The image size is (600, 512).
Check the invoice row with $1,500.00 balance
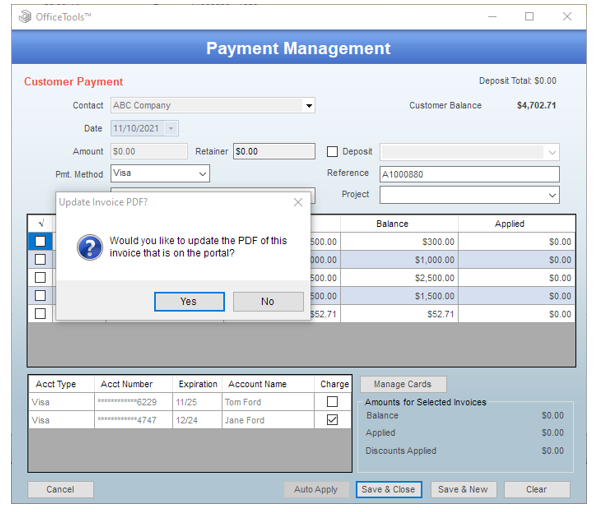point(40,295)
